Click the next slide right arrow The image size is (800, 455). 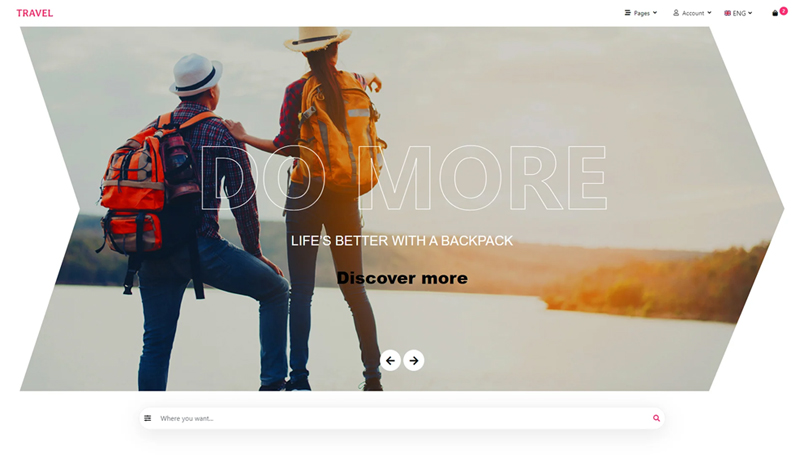tap(414, 360)
